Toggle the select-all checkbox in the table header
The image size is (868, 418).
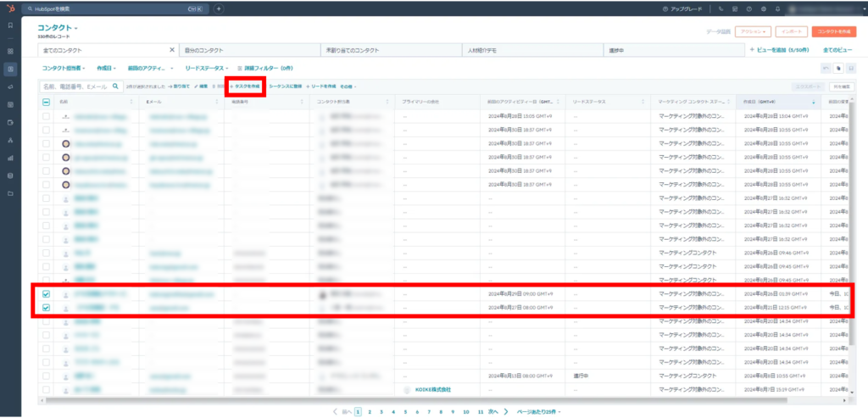coord(46,102)
